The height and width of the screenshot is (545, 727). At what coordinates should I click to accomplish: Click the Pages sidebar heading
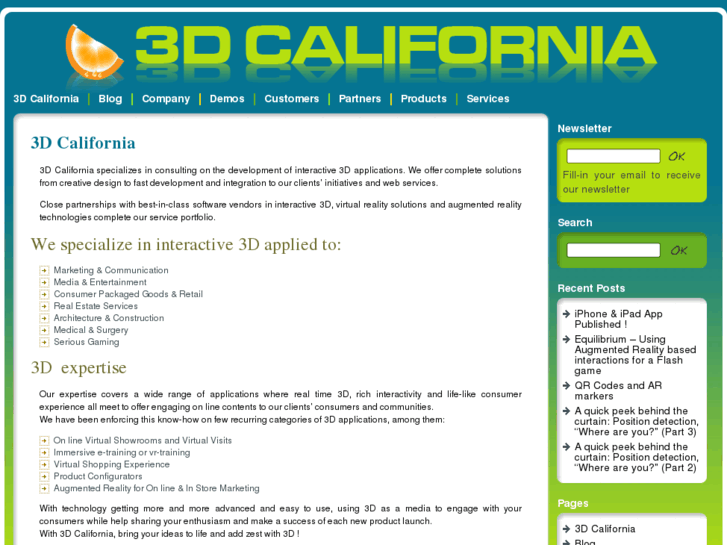click(x=573, y=503)
